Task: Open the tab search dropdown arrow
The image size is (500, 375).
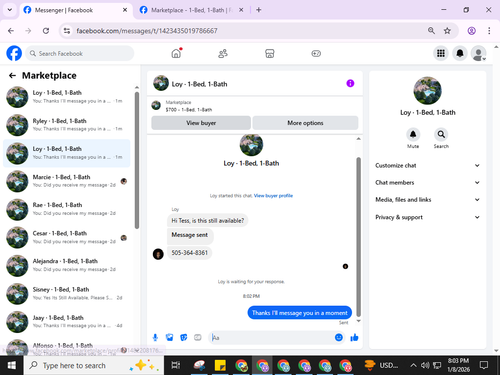Action: click(x=10, y=10)
